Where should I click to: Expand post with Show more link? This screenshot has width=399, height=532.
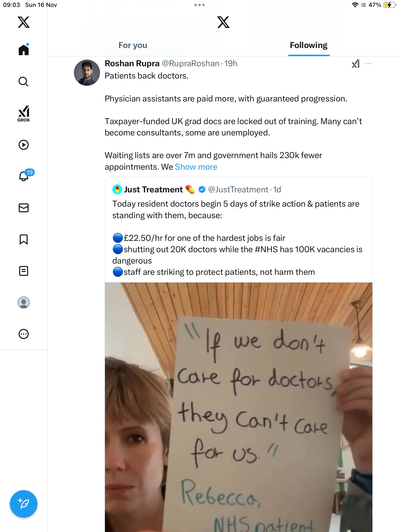point(196,167)
